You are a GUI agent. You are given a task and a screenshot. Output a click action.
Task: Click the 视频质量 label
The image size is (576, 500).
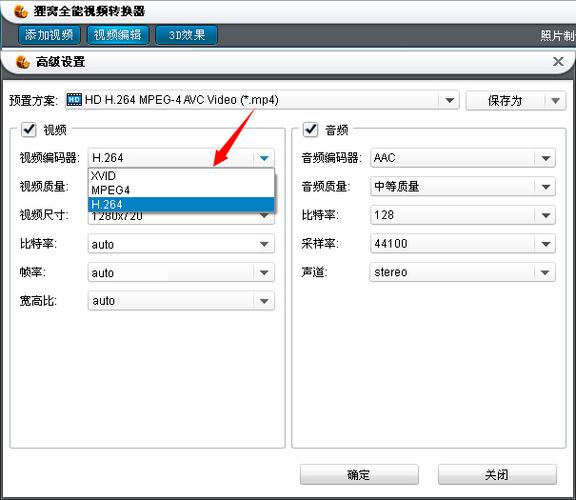[x=44, y=186]
